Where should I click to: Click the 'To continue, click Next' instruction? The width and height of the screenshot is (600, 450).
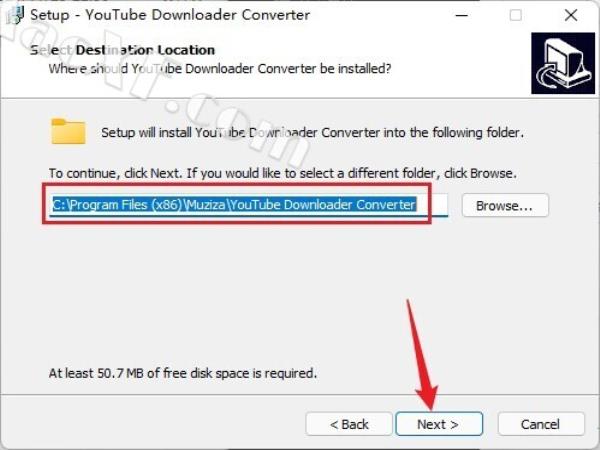pos(282,173)
